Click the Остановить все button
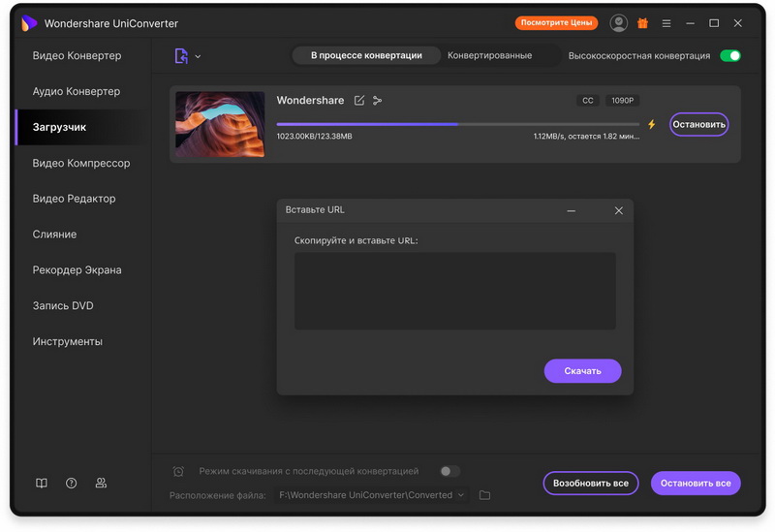The image size is (775, 532). tap(696, 483)
